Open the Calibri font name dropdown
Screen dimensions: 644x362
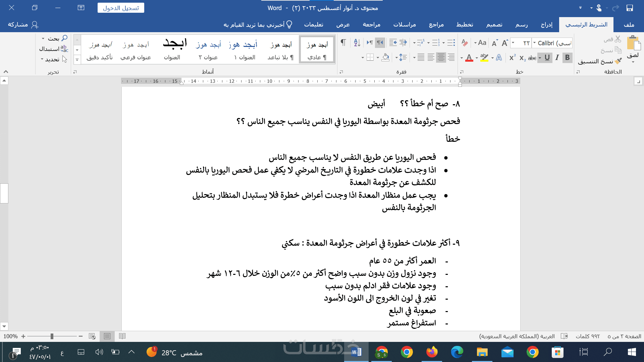[534, 43]
